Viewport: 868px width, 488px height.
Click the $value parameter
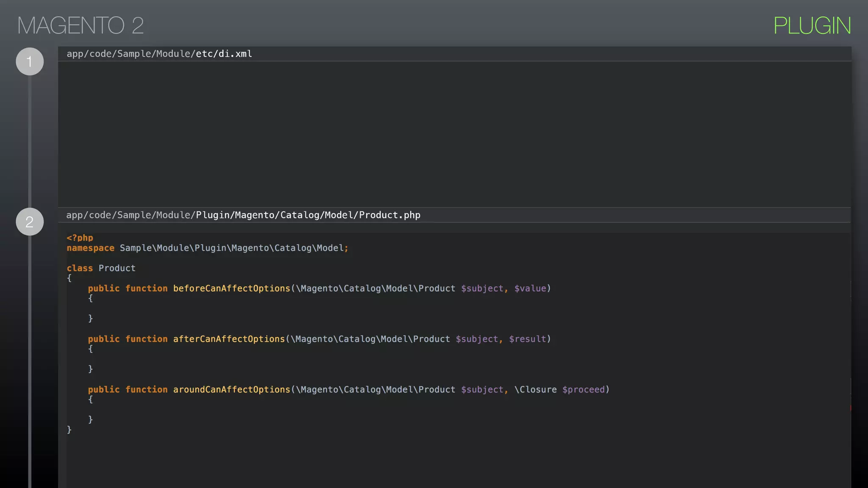click(530, 288)
